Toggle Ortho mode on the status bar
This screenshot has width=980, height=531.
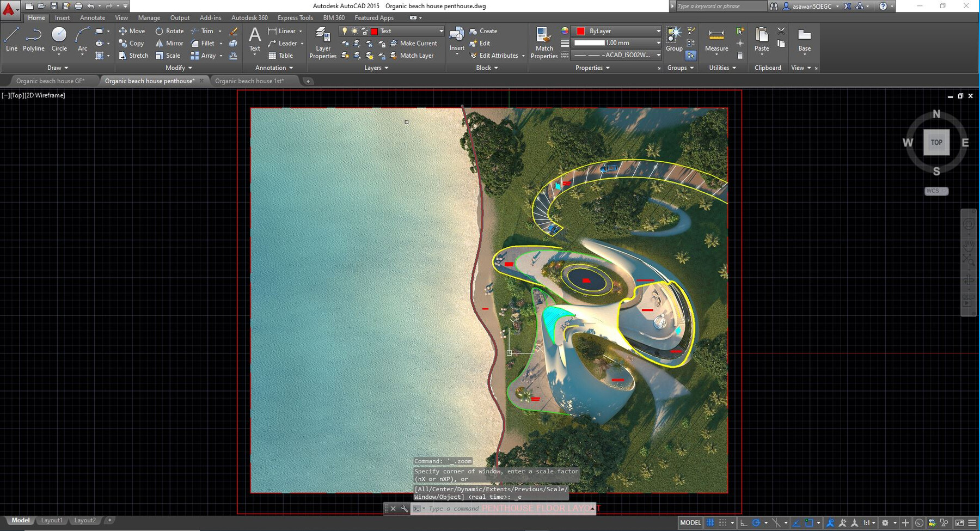743,523
